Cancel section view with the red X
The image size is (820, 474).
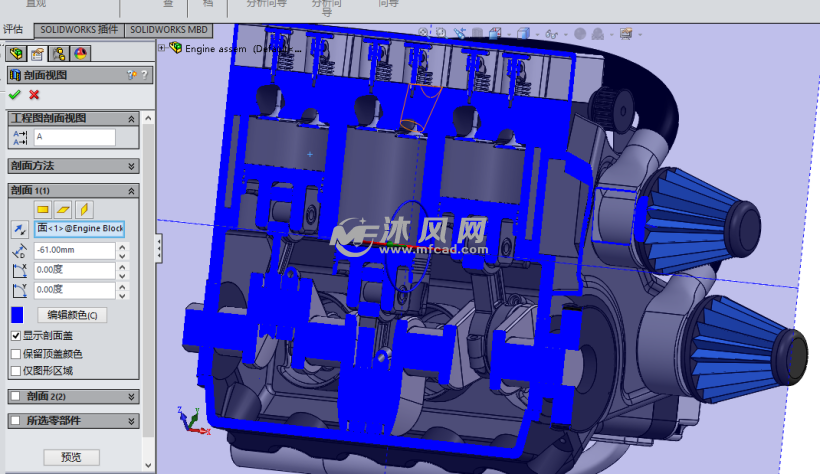click(x=34, y=95)
